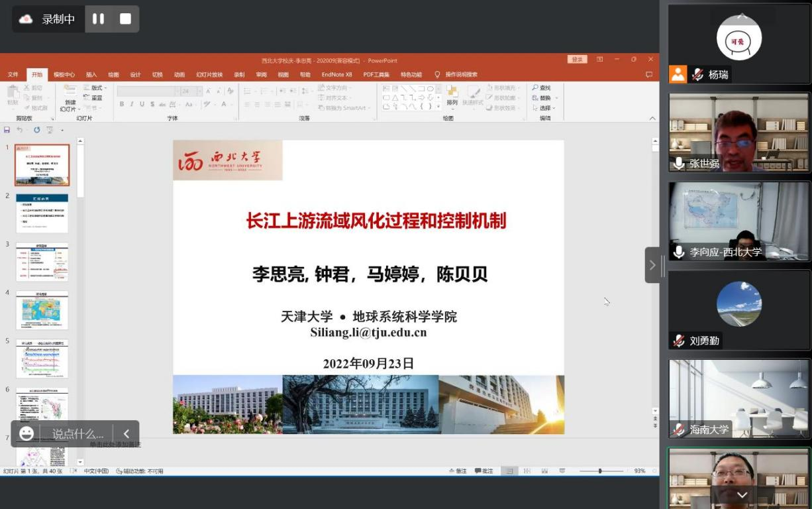This screenshot has width=812, height=509.
Task: Open the Arrange (排列) tool
Action: pos(452,95)
